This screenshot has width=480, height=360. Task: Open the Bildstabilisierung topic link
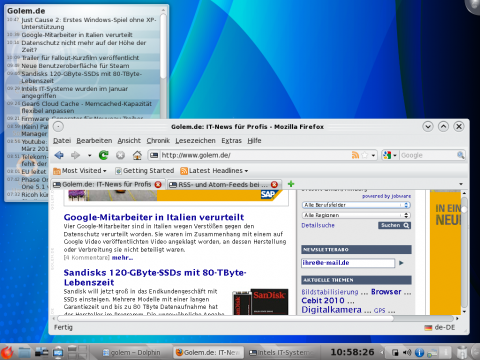(330, 292)
